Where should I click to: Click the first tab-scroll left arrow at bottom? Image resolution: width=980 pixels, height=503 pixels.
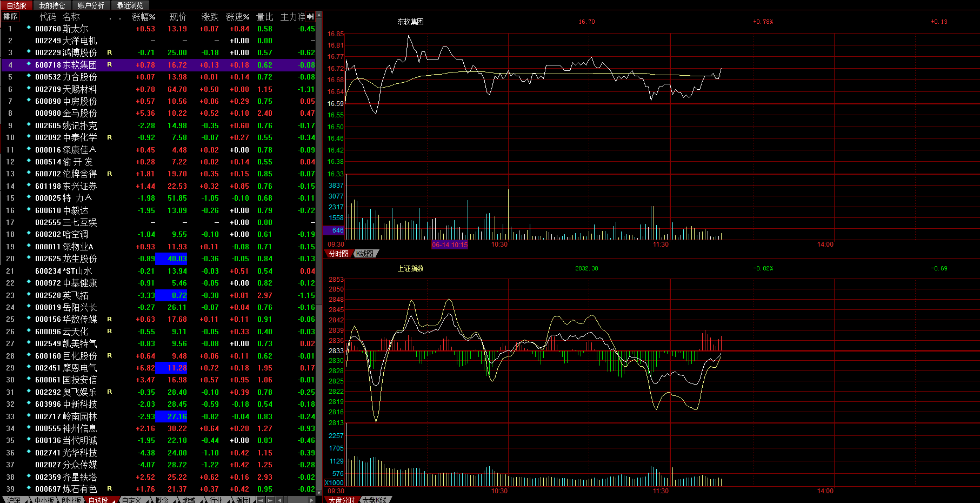click(x=261, y=500)
